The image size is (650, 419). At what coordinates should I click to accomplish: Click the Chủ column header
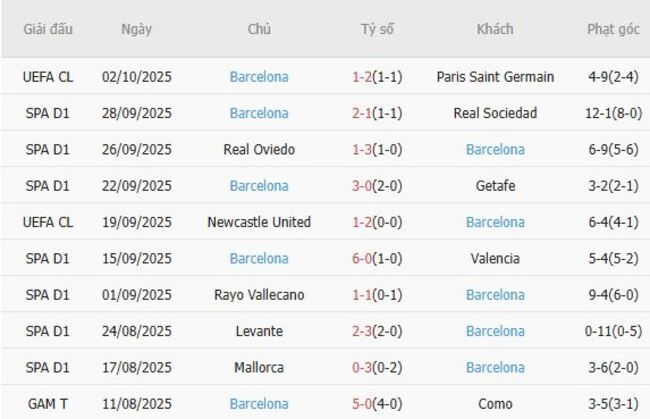pos(259,29)
